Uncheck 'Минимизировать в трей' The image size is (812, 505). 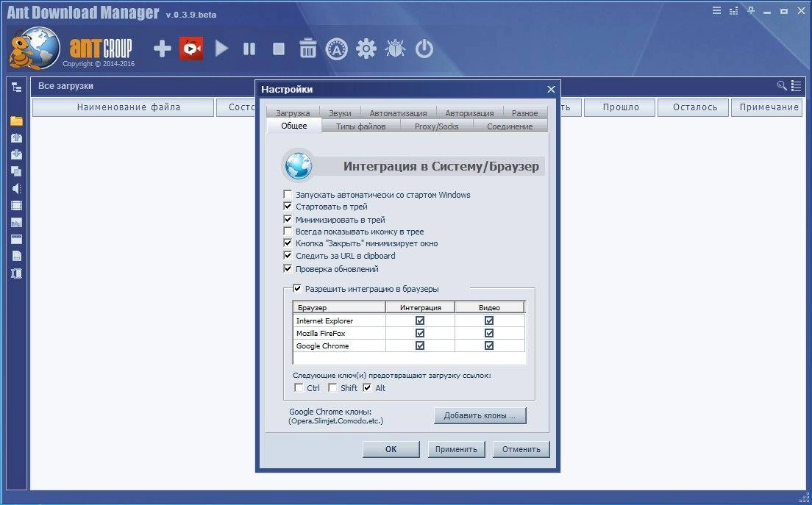pos(288,219)
